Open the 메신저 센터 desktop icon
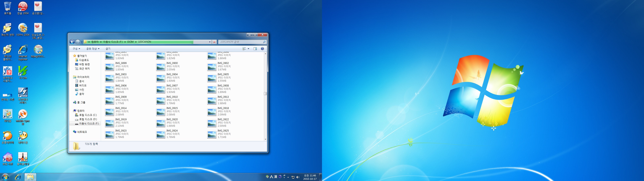 pyautogui.click(x=7, y=30)
